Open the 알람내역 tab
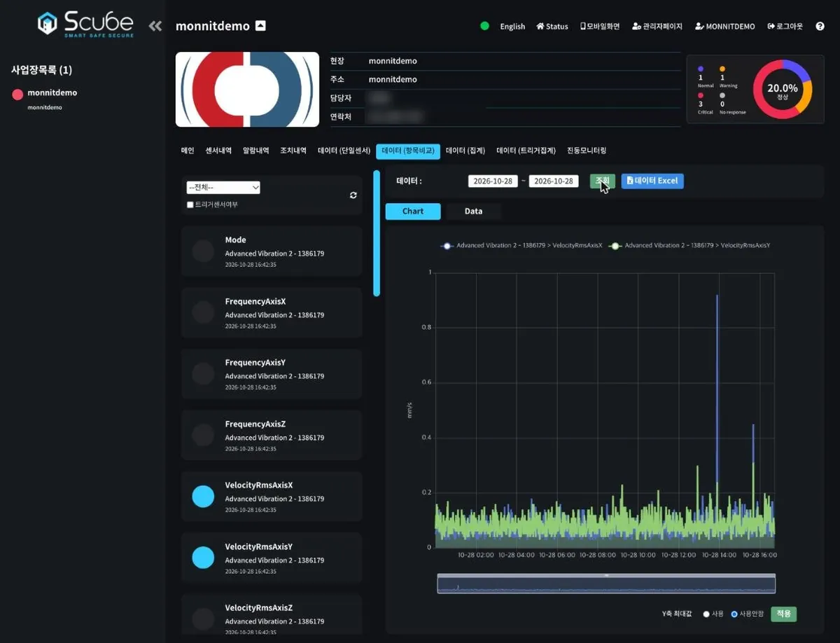This screenshot has height=643, width=840. click(255, 151)
